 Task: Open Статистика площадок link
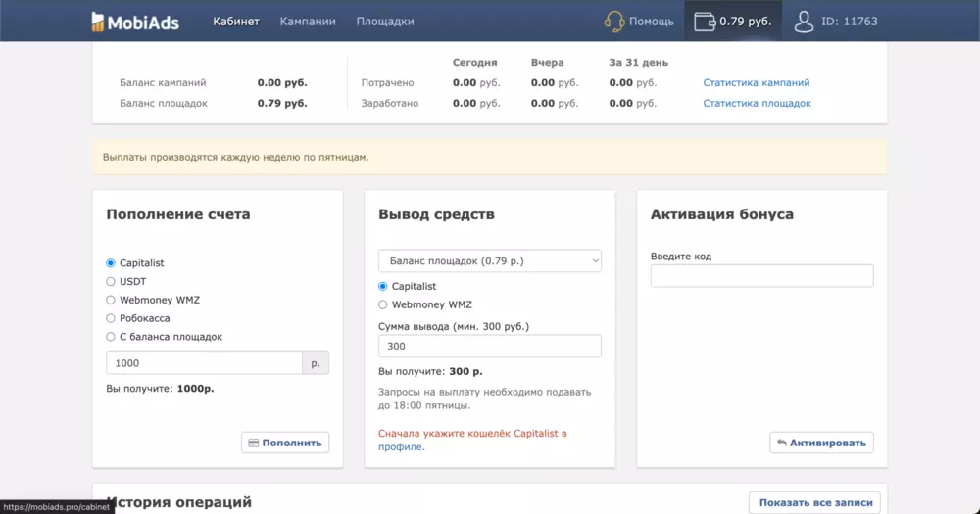(757, 103)
